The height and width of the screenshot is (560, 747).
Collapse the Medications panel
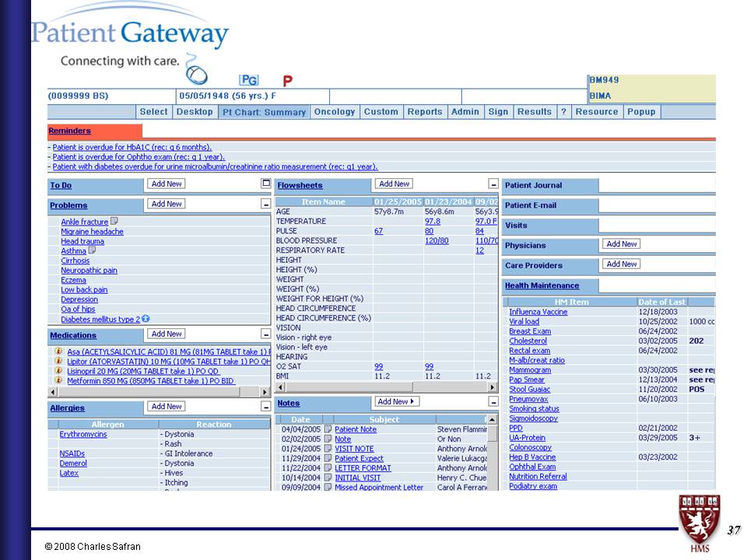(x=266, y=334)
